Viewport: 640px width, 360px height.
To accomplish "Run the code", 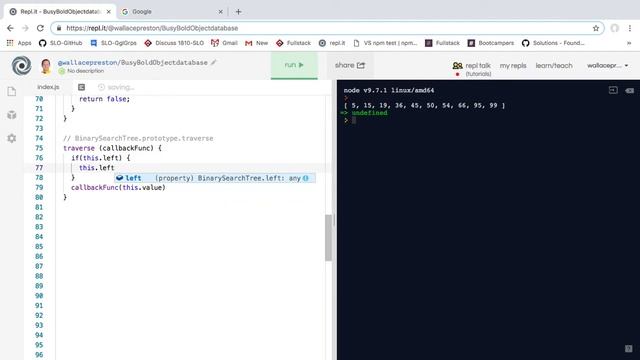I will coord(294,65).
